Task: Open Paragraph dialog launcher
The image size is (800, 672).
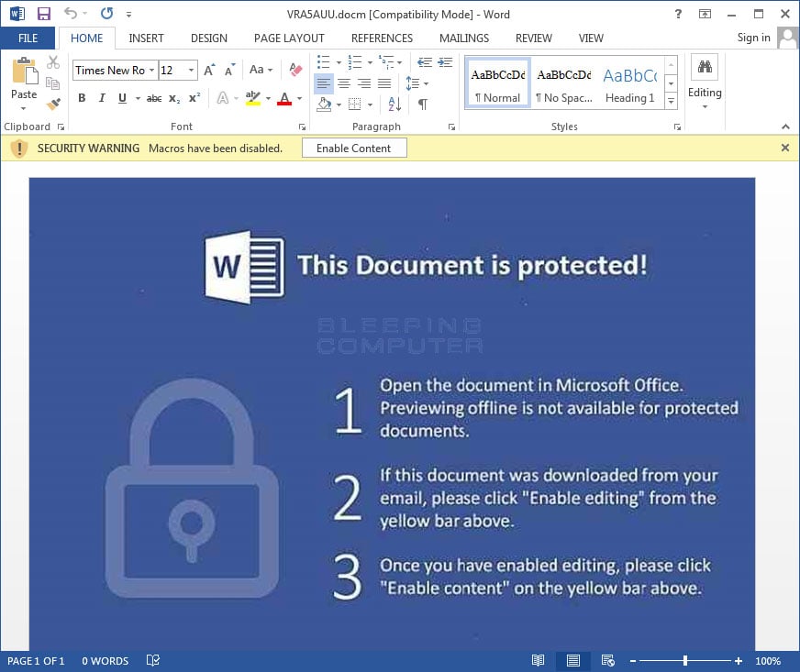Action: coord(451,127)
